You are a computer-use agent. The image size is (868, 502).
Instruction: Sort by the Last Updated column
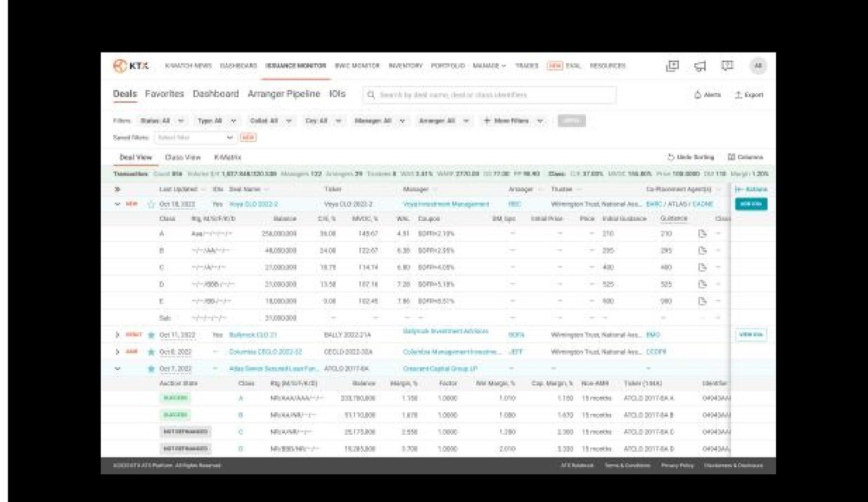click(178, 189)
